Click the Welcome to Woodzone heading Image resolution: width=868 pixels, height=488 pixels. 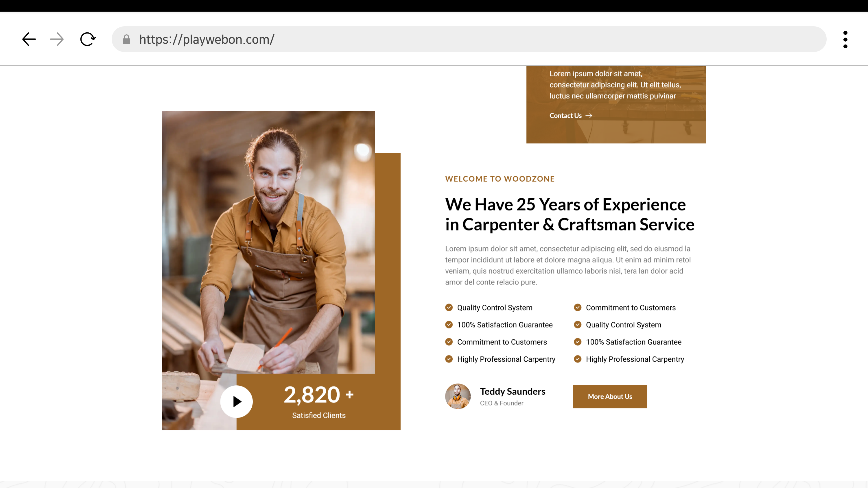tap(500, 179)
